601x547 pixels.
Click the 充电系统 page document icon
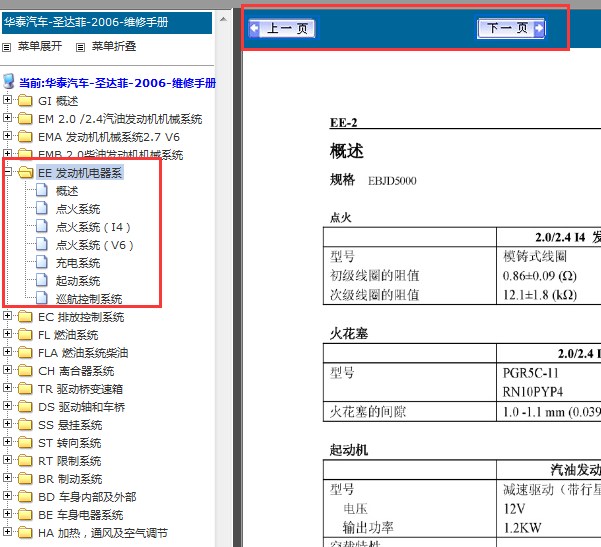pos(41,262)
